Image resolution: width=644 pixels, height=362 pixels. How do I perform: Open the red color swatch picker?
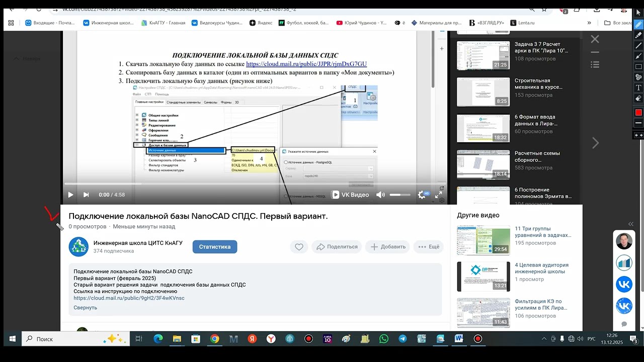tap(638, 112)
